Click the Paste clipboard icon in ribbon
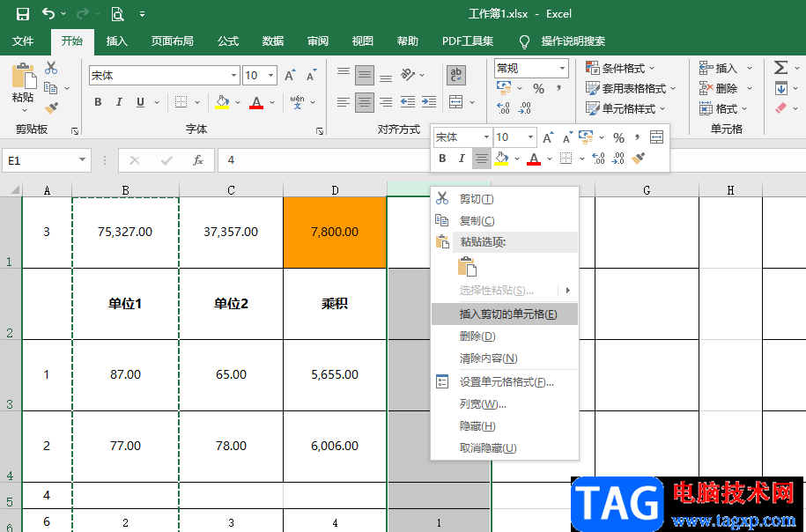Screen dimensions: 806x532 [x=23, y=76]
